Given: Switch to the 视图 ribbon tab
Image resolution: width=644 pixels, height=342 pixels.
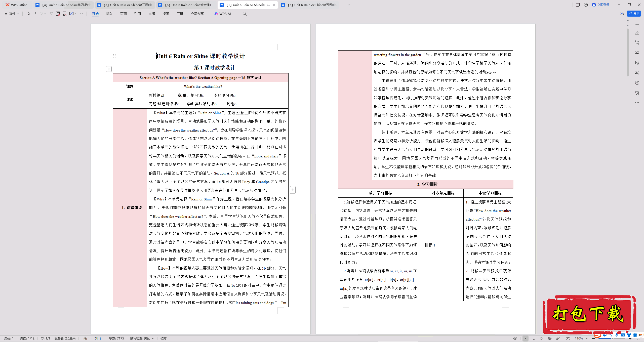Looking at the screenshot, I should point(166,14).
